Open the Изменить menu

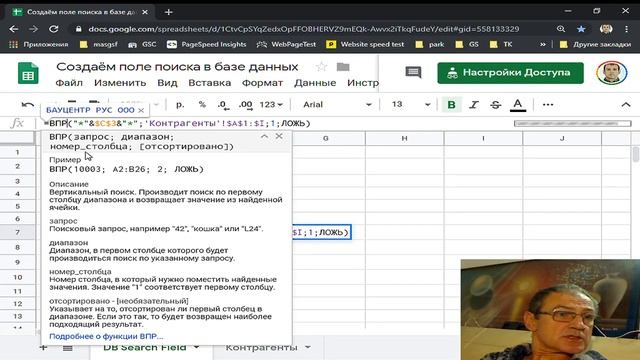120,83
